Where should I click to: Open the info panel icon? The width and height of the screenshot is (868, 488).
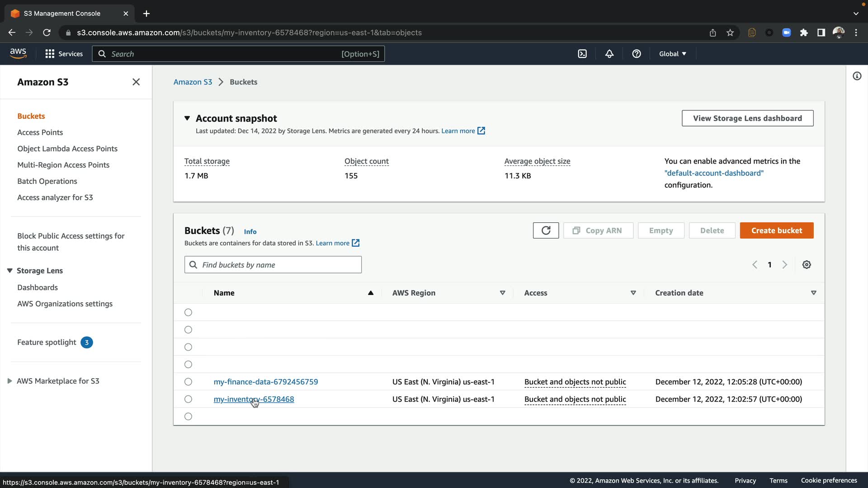click(857, 76)
